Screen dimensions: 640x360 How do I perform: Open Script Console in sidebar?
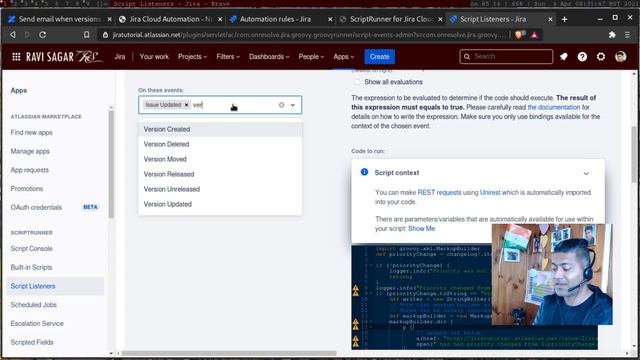click(31, 249)
